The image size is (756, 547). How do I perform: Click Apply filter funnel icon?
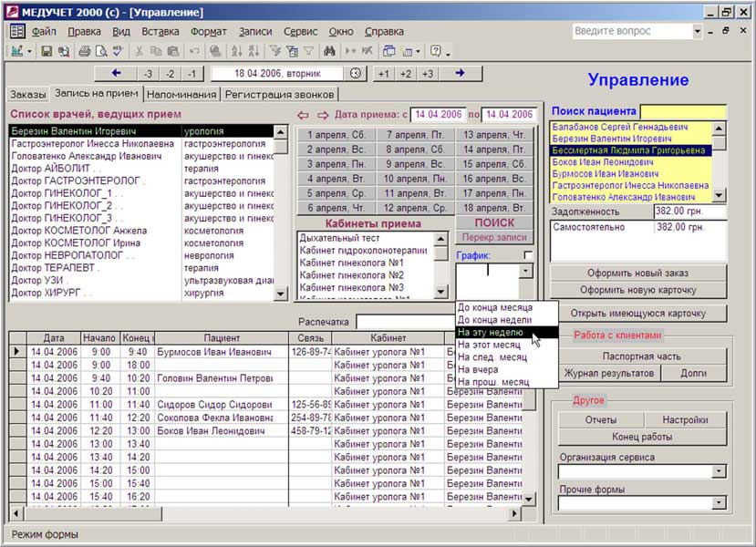[308, 51]
